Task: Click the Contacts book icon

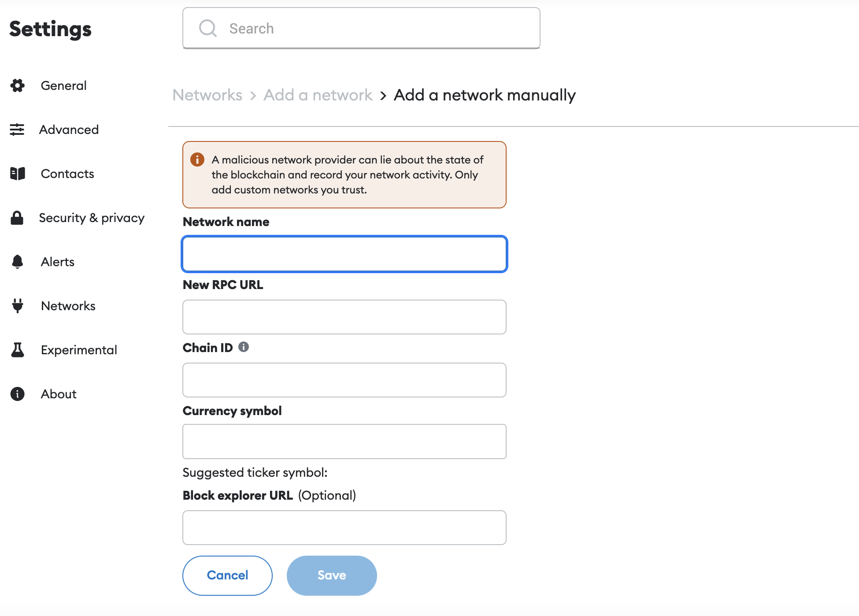Action: (x=18, y=174)
